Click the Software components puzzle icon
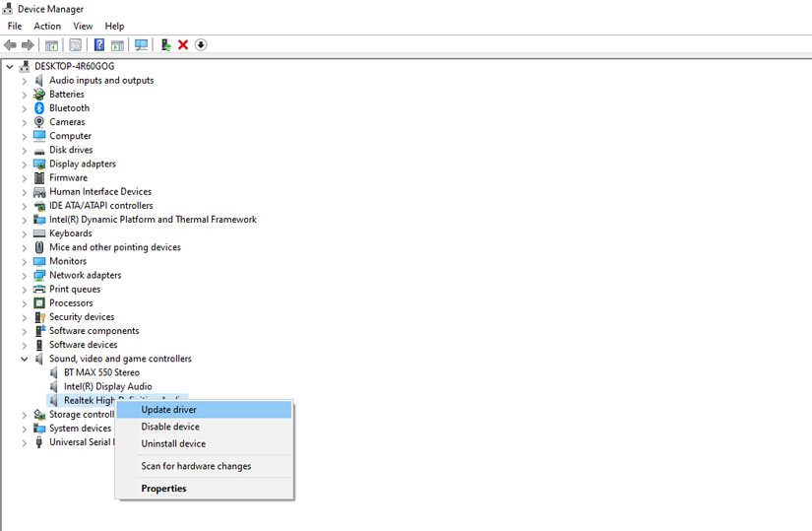 pos(39,331)
